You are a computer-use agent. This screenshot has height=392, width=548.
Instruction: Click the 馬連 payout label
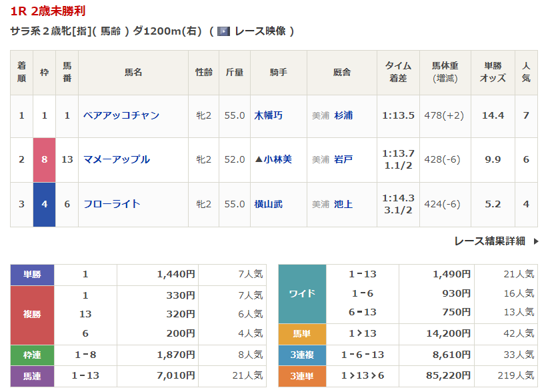point(33,376)
